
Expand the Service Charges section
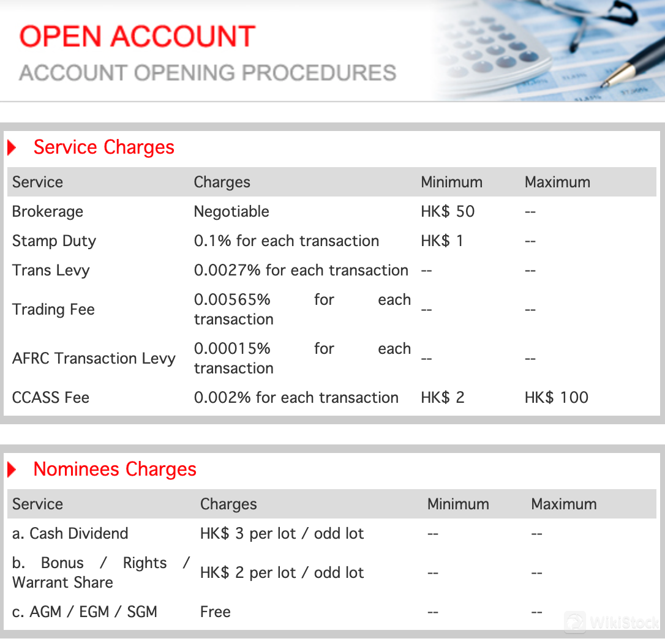[103, 147]
